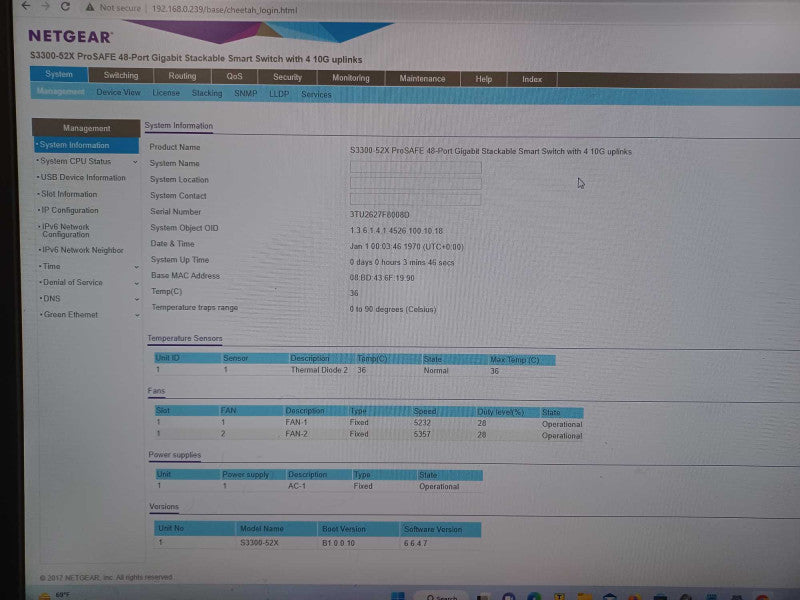Click the Software Version value 6.6.4.7
The width and height of the screenshot is (800, 600).
415,543
